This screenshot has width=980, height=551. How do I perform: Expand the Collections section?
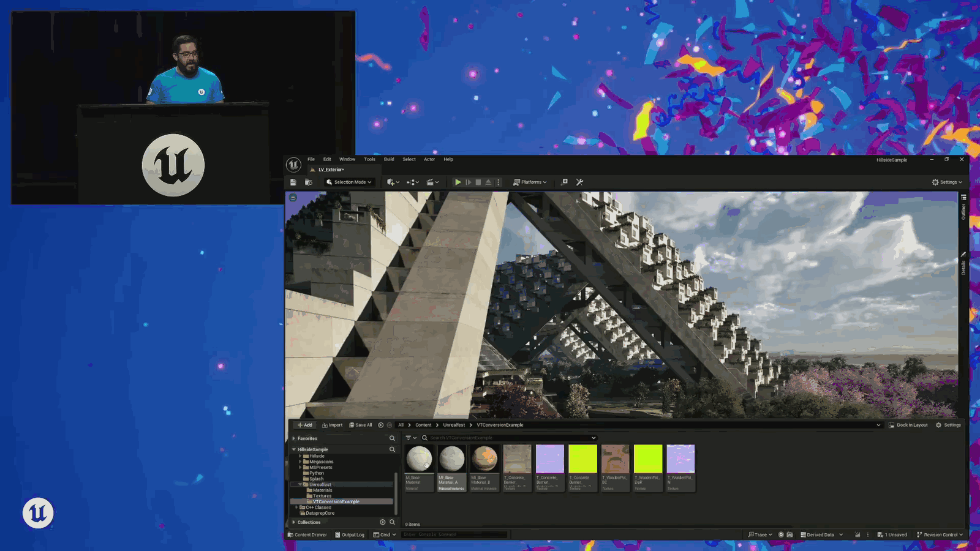click(x=294, y=522)
